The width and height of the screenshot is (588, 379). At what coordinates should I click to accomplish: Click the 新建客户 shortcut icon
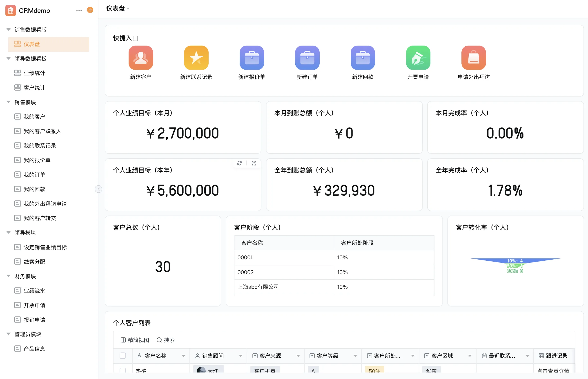coord(141,57)
